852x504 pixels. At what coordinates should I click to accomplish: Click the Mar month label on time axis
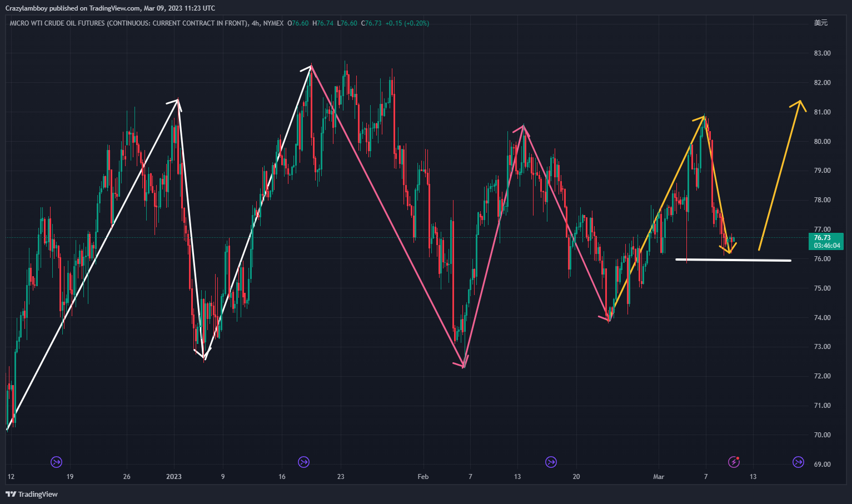pos(659,477)
